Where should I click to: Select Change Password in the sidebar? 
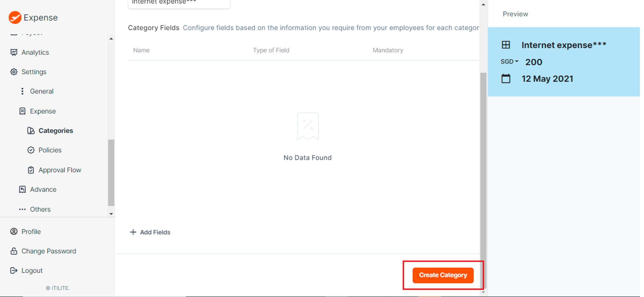(48, 251)
